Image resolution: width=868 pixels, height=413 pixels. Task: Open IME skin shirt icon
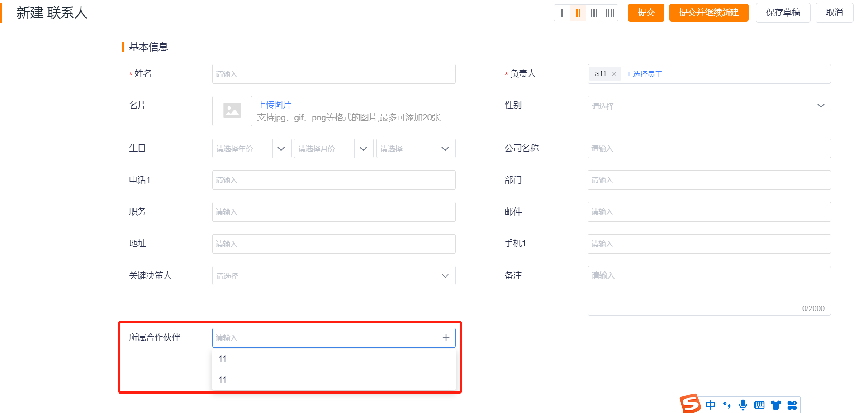click(776, 405)
